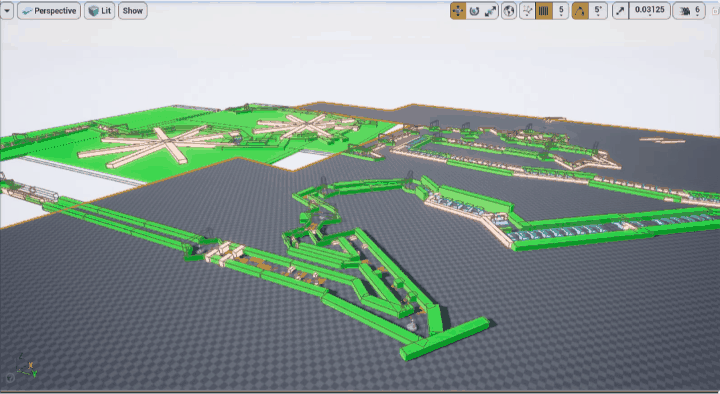Toggle world/local coordinate system globe

509,11
